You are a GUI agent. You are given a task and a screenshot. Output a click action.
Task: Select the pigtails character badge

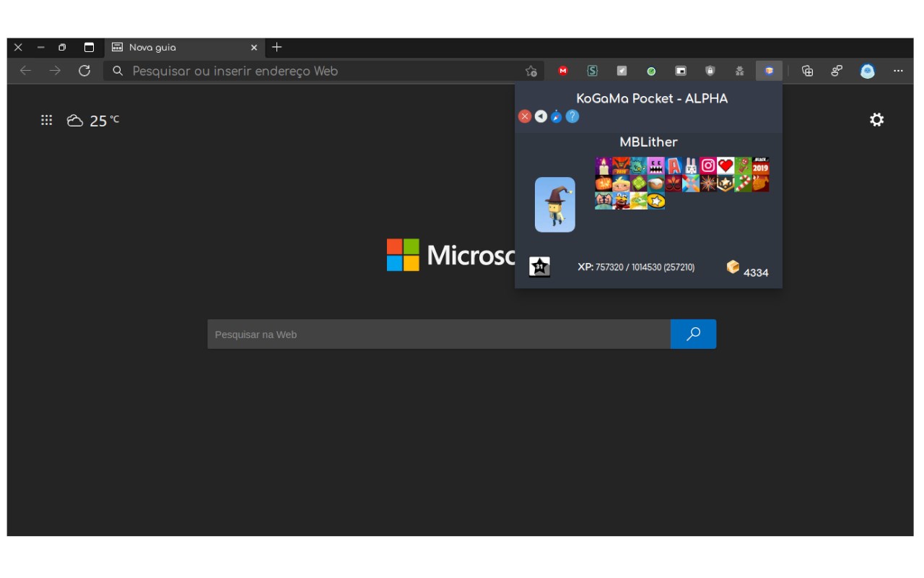[x=603, y=201]
